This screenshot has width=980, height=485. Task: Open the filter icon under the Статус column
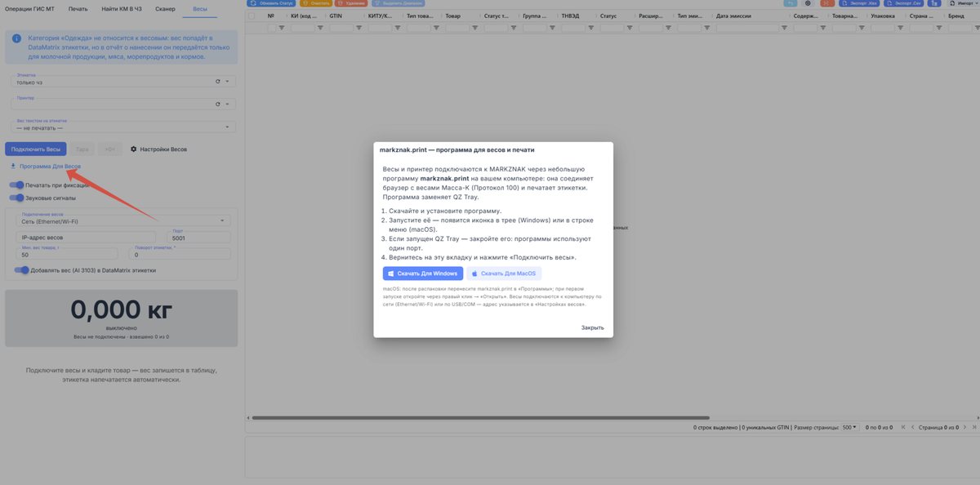coord(630,28)
